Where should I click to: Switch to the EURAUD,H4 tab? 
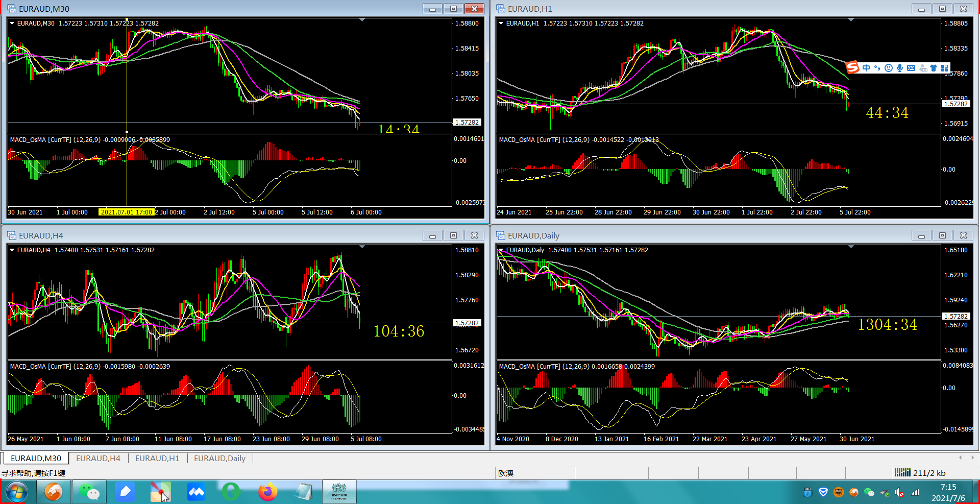tap(98, 458)
